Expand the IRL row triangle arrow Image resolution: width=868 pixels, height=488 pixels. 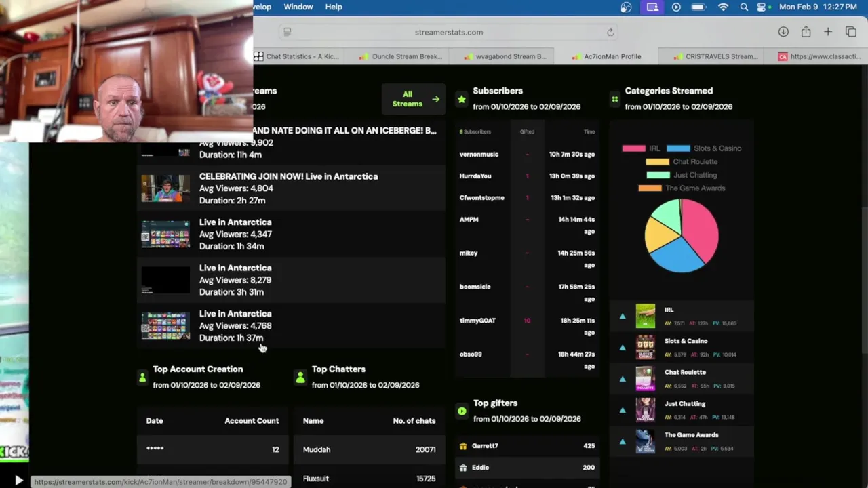(x=623, y=316)
